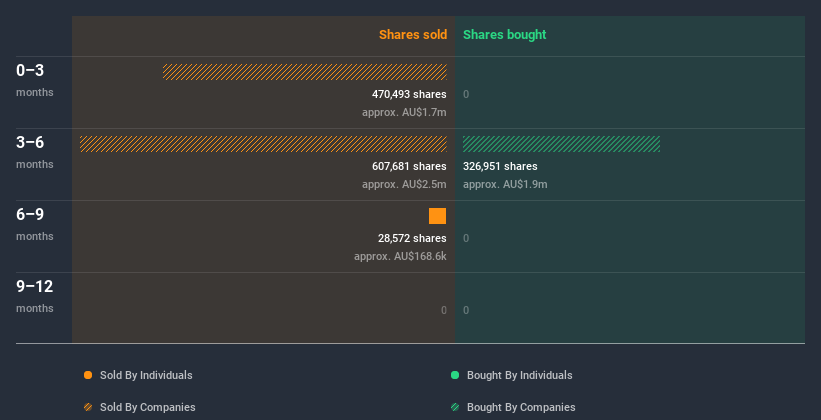Screen dimensions: 821x420
Task: Click the approx. AU$1.9m value
Action: pyautogui.click(x=505, y=184)
